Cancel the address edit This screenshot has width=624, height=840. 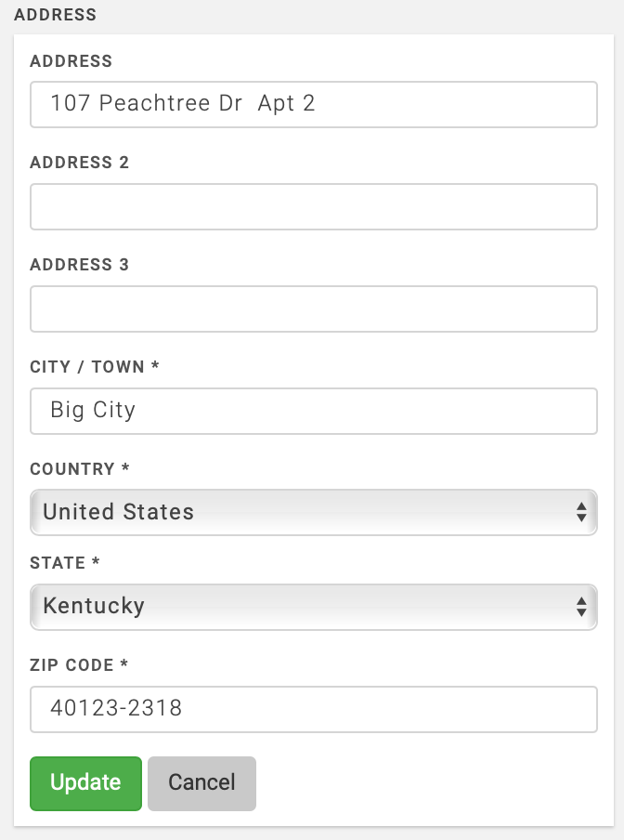click(201, 783)
